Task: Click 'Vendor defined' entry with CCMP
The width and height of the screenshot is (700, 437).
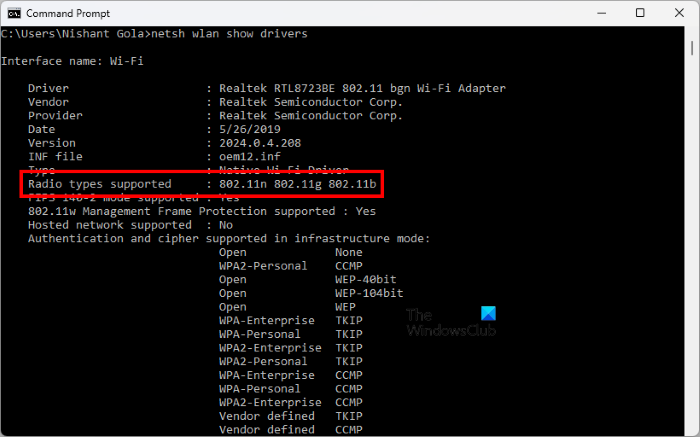Action: point(267,430)
